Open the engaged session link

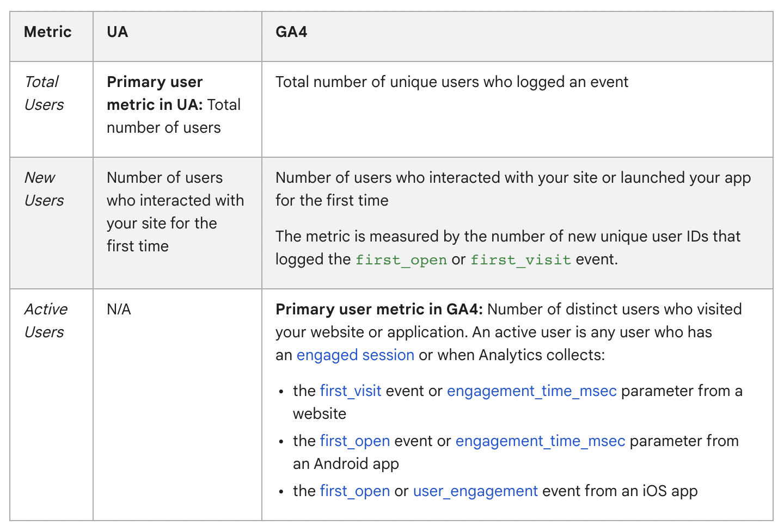click(355, 355)
